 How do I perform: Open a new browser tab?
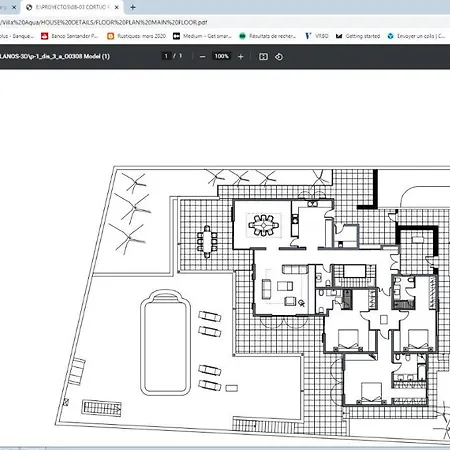click(133, 7)
